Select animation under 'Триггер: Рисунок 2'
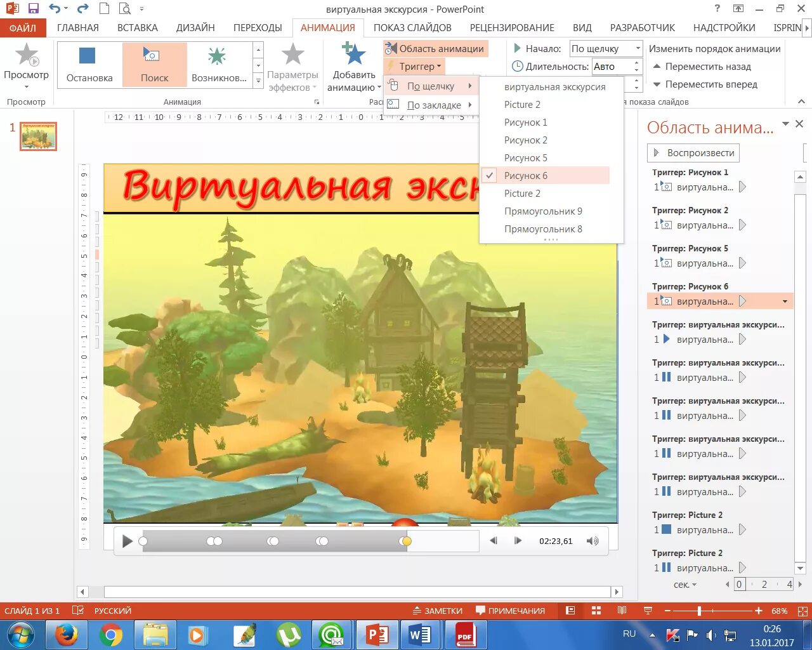The image size is (812, 650). click(720, 225)
